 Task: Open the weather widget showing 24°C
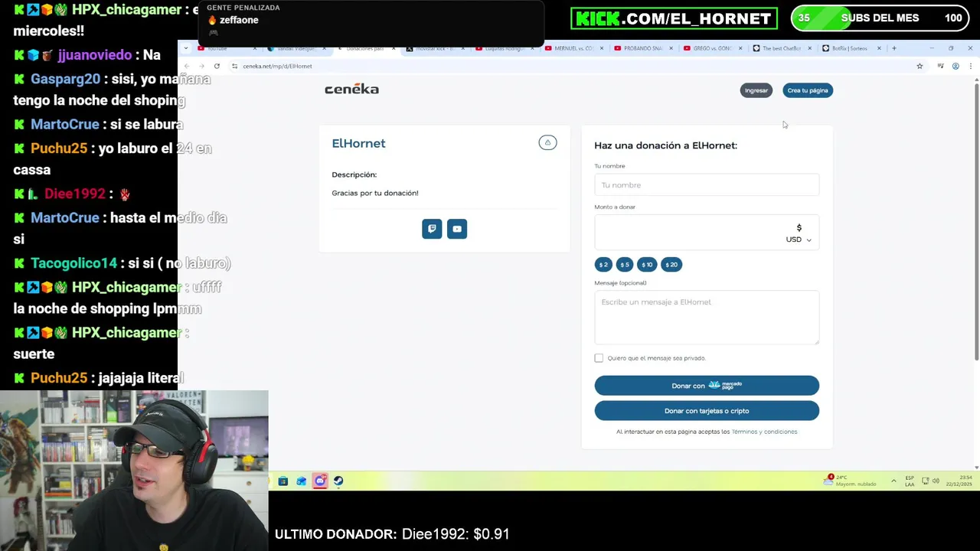[851, 481]
